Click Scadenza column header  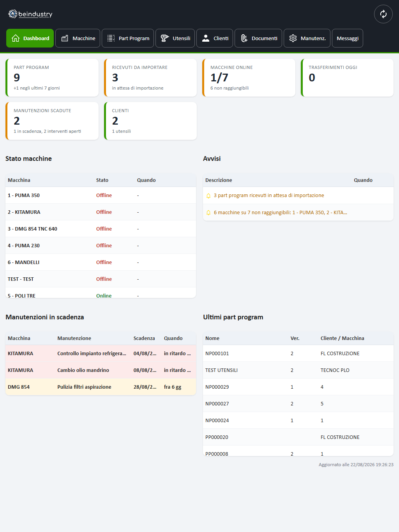pos(144,338)
